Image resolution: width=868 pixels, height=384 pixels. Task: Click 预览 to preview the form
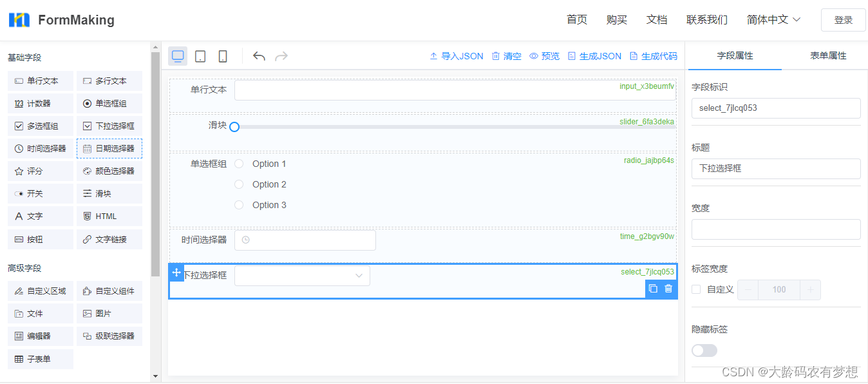pyautogui.click(x=545, y=56)
